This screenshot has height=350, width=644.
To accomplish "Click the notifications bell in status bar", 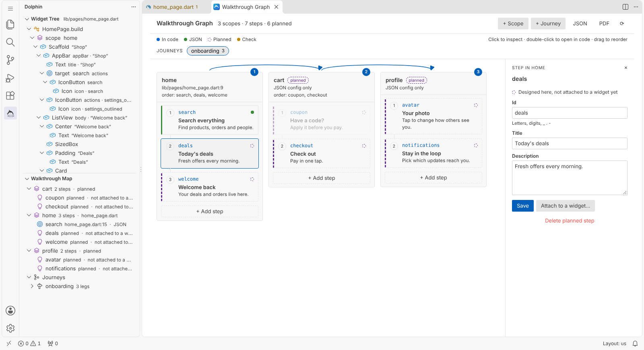I will pos(635,344).
